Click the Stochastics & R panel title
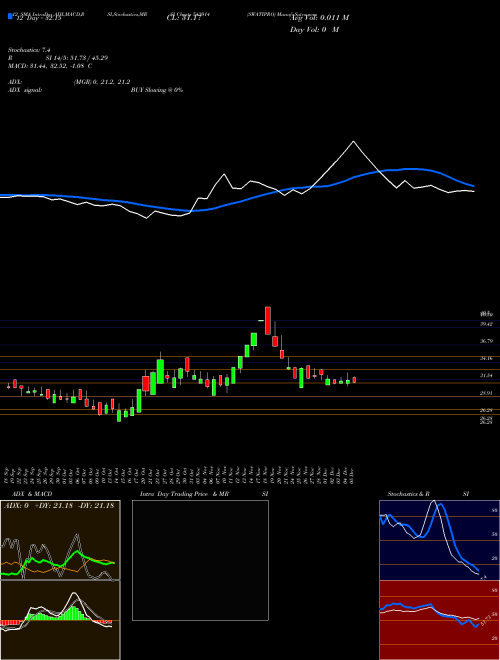 (x=408, y=494)
